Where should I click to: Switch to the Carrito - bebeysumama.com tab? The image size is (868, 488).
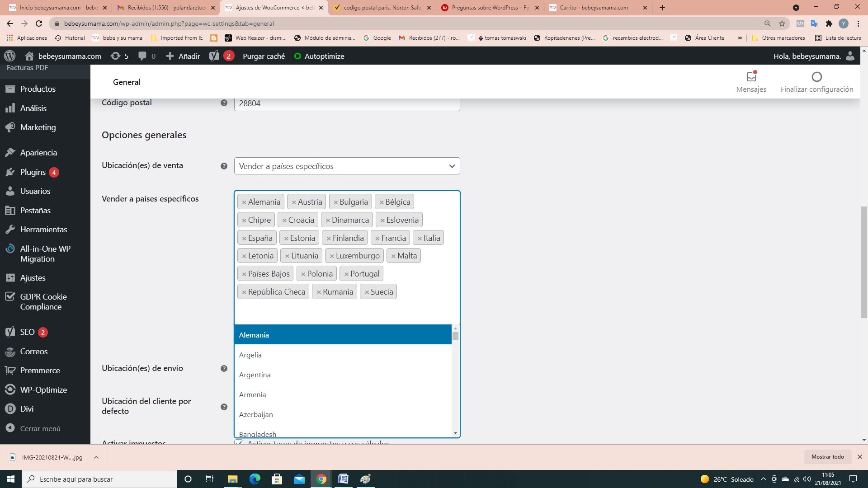[x=598, y=8]
